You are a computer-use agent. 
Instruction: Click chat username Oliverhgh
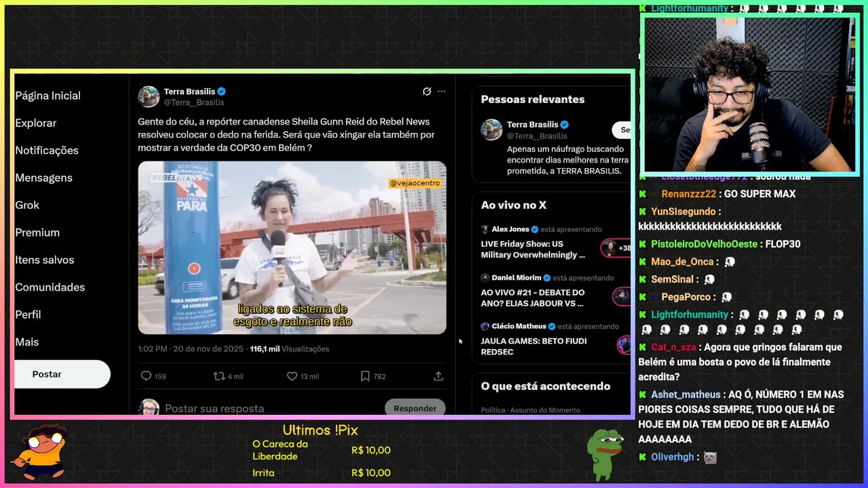click(672, 457)
